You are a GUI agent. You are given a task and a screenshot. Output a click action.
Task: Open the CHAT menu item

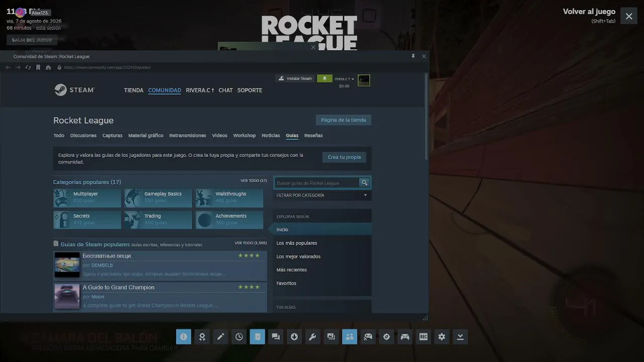point(225,90)
